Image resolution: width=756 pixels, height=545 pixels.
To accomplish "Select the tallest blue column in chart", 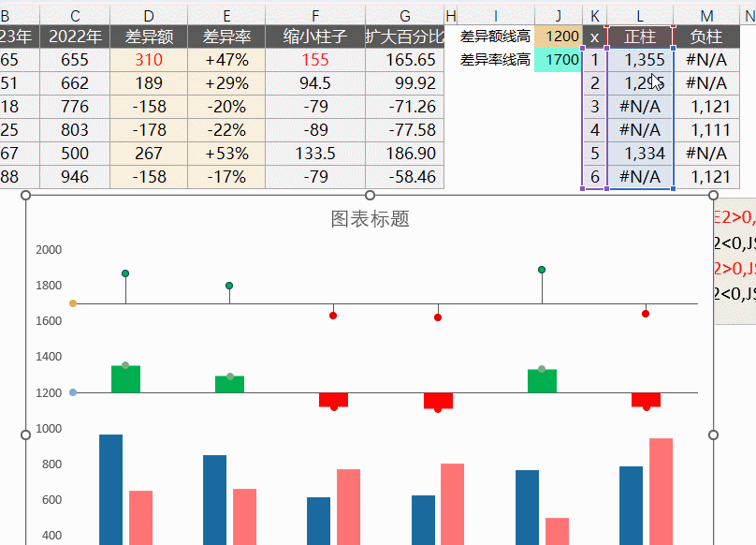I will pos(111,490).
